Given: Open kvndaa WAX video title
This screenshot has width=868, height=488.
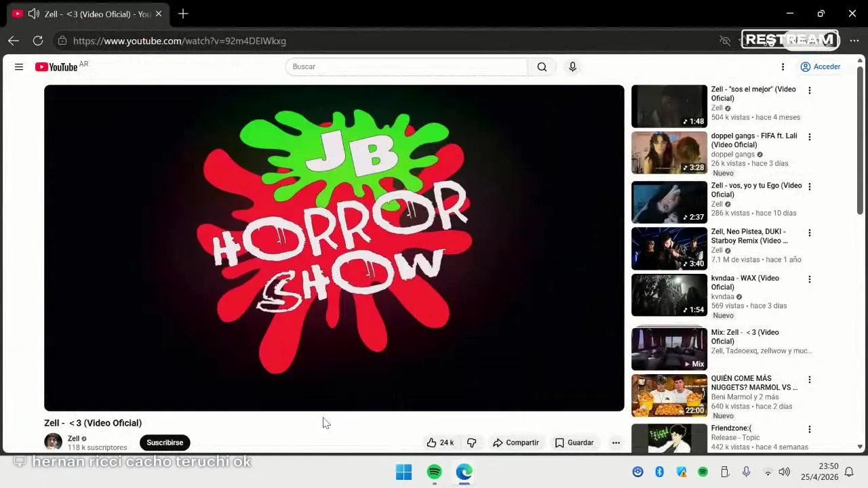Looking at the screenshot, I should point(745,283).
